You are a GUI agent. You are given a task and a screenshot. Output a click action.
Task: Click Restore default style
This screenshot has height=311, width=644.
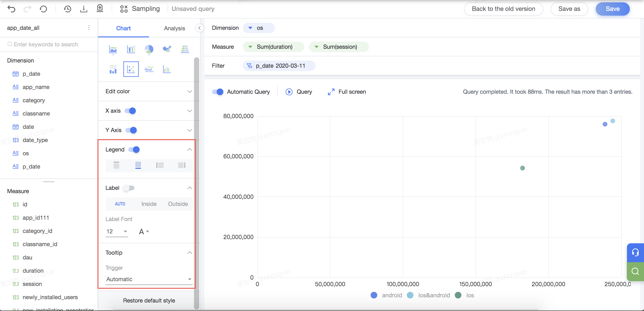tap(149, 300)
